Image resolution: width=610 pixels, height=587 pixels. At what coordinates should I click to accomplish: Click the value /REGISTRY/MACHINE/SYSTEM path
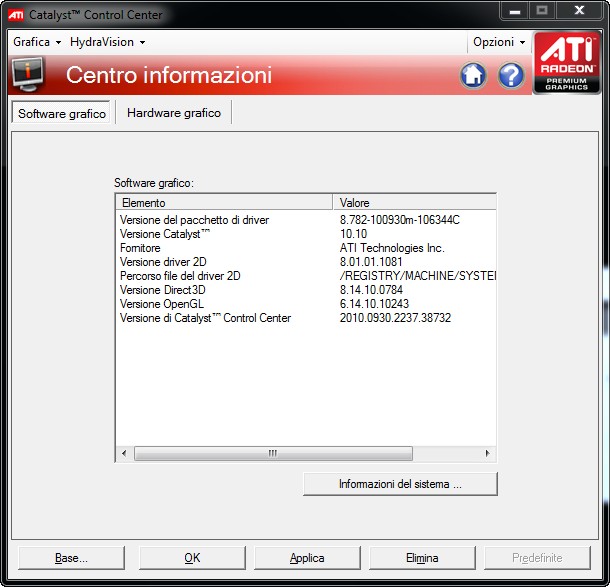coord(418,276)
